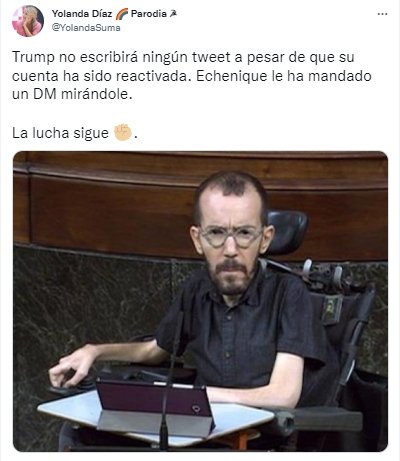Click the 'un DM mirándole.' line
This screenshot has width=400, height=461.
[x=72, y=94]
